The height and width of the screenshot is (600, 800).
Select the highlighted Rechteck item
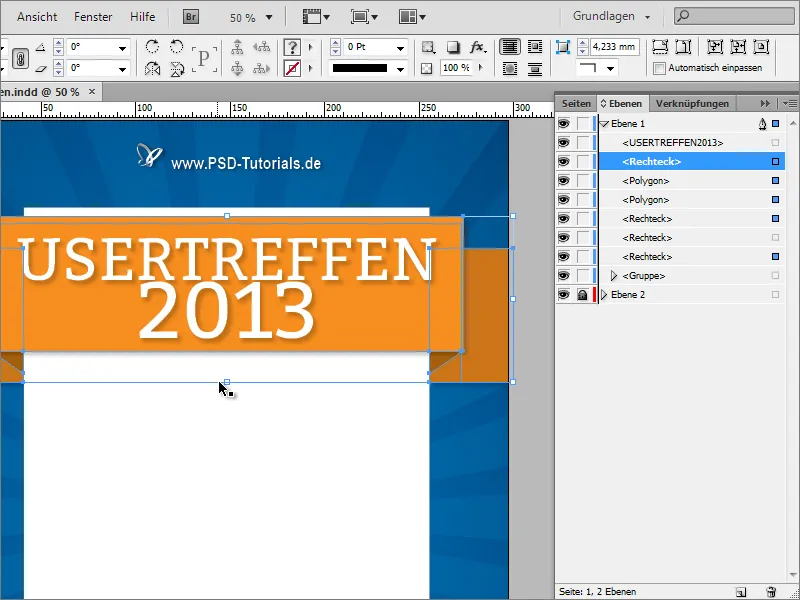(x=690, y=162)
